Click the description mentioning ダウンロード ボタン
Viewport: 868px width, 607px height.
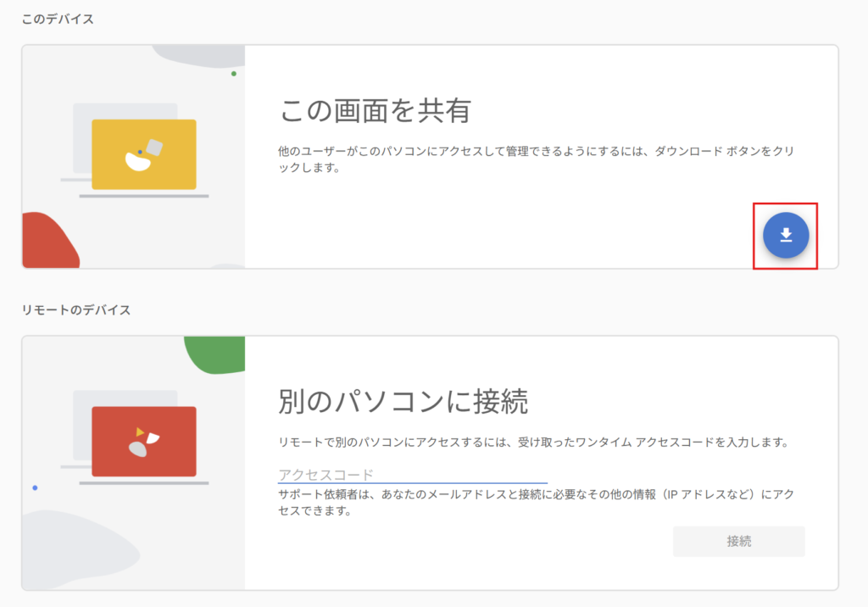tap(536, 159)
